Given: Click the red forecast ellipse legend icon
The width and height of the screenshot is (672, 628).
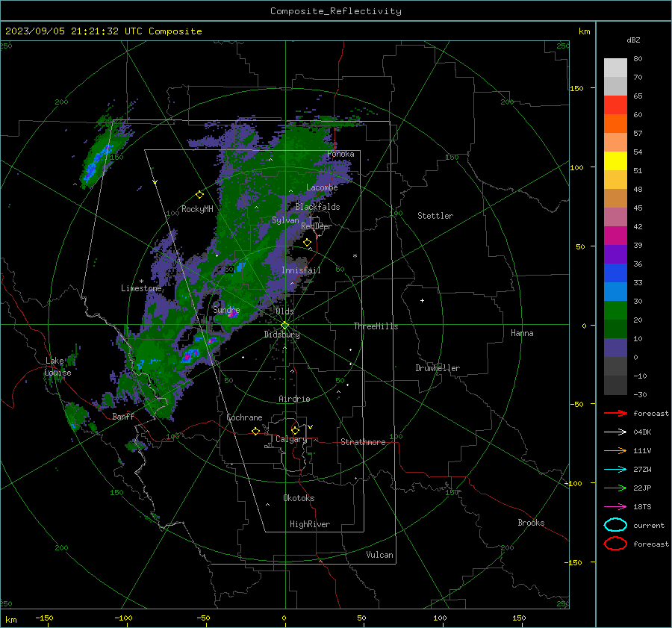Looking at the screenshot, I should 615,544.
